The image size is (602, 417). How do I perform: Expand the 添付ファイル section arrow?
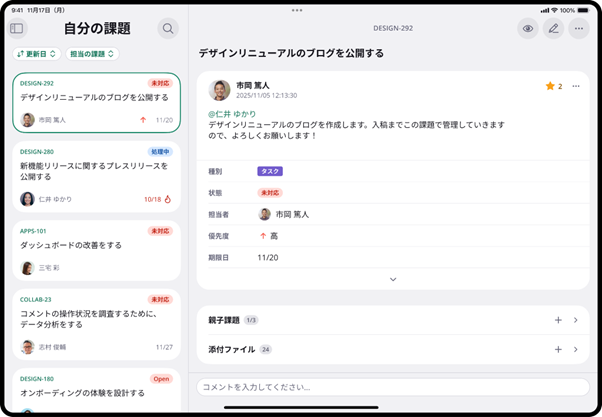[576, 350]
